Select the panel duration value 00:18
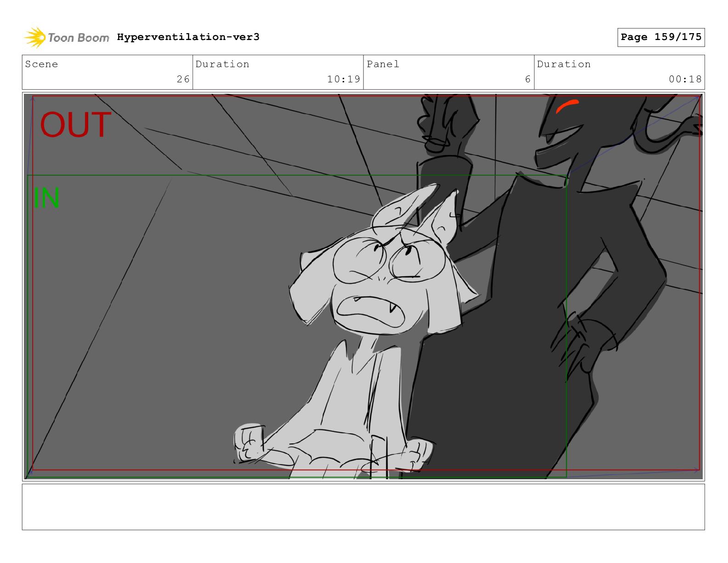This screenshot has width=728, height=563. [x=685, y=79]
